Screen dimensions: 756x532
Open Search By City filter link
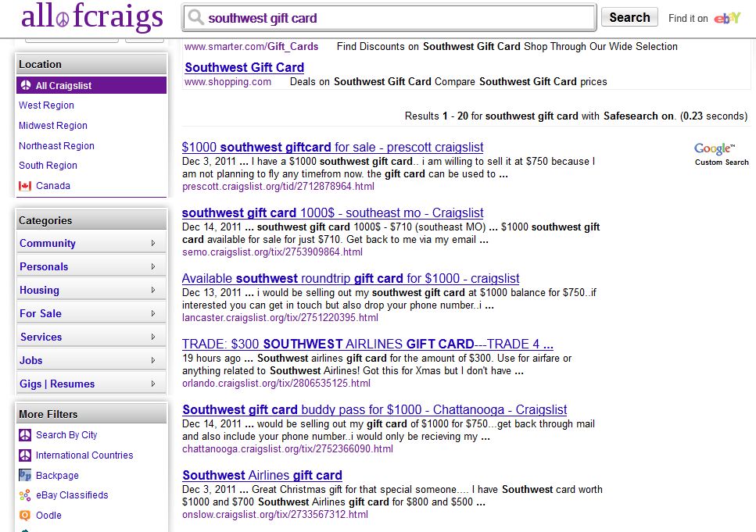(66, 435)
